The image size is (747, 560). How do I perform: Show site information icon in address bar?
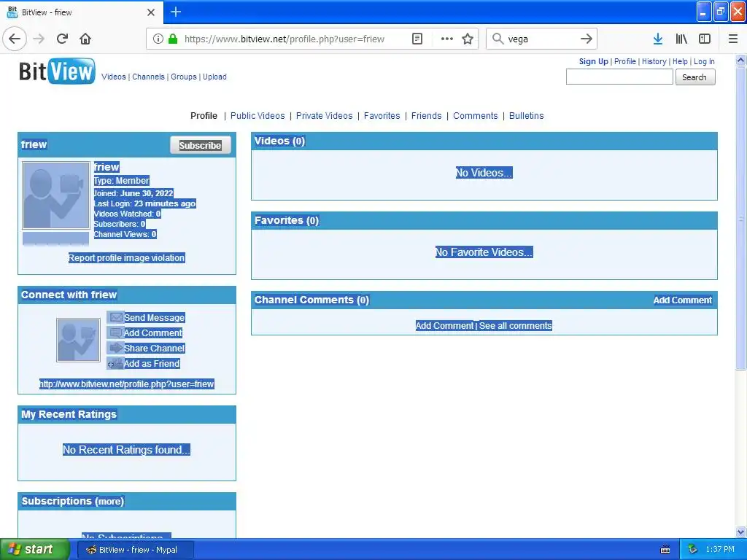click(158, 39)
